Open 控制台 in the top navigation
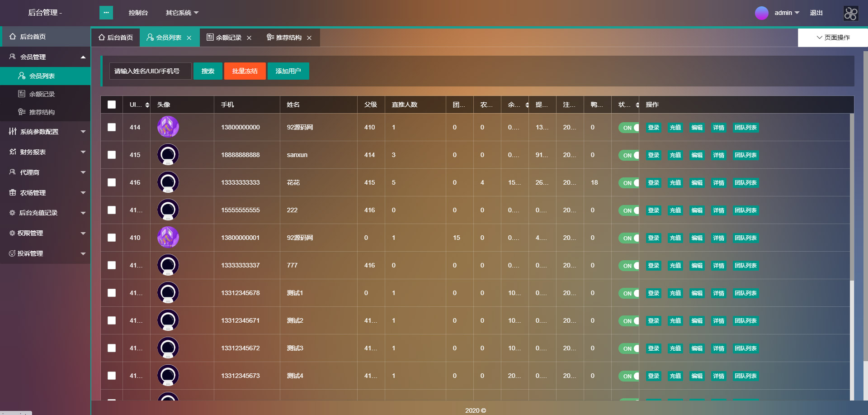This screenshot has width=868, height=415. pyautogui.click(x=138, y=13)
